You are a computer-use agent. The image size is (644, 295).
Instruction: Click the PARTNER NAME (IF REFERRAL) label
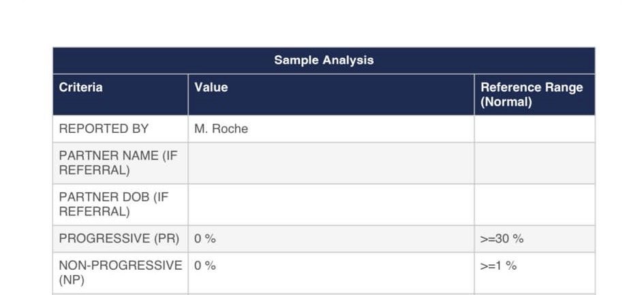(118, 163)
